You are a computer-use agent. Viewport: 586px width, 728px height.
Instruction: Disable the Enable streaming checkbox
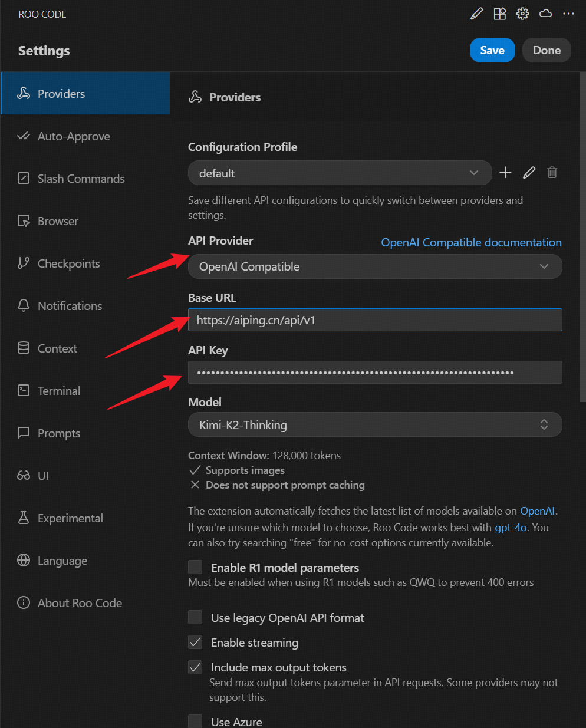(x=195, y=642)
